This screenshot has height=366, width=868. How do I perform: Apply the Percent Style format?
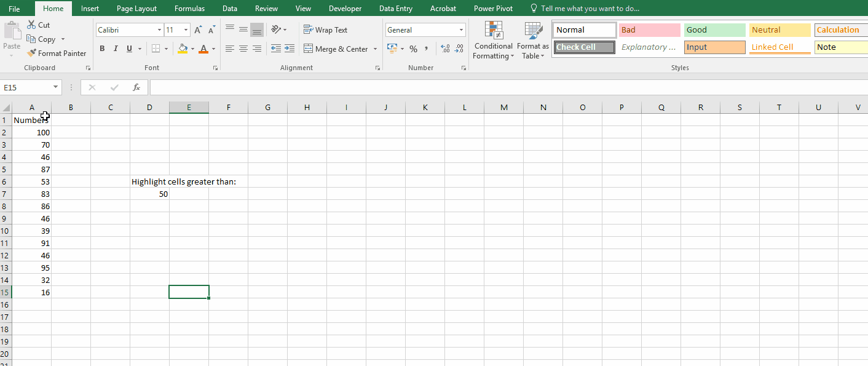tap(413, 49)
